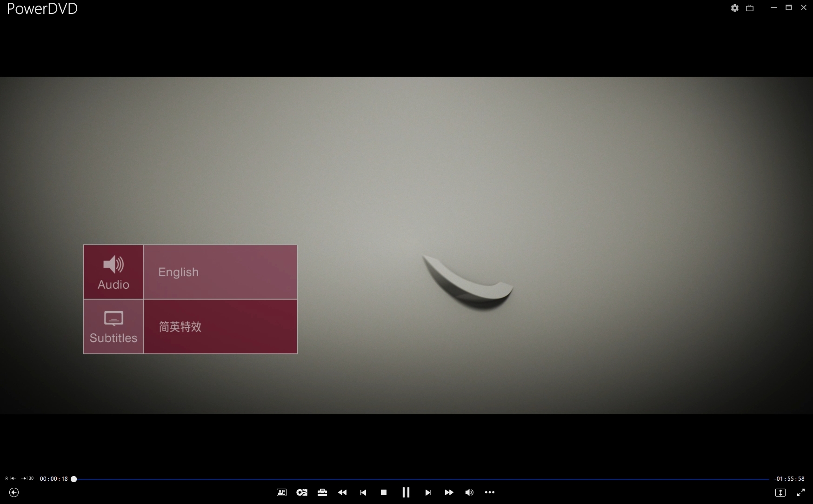Select the Subtitles tile

click(113, 326)
